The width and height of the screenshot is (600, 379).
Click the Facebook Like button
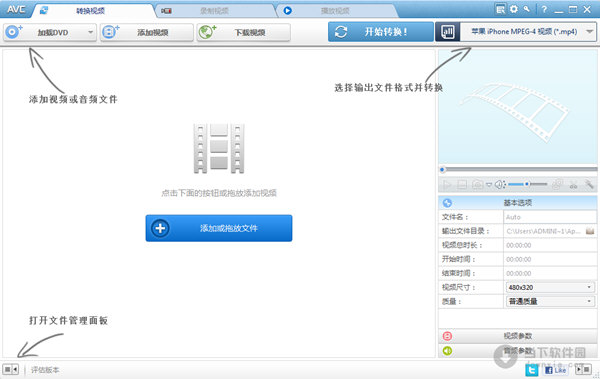pos(556,370)
